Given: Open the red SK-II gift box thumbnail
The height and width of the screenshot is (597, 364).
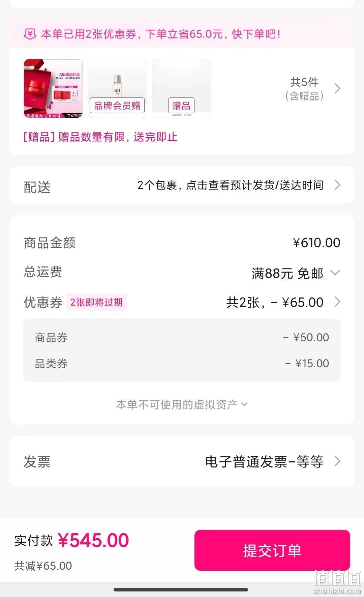Looking at the screenshot, I should coord(53,88).
